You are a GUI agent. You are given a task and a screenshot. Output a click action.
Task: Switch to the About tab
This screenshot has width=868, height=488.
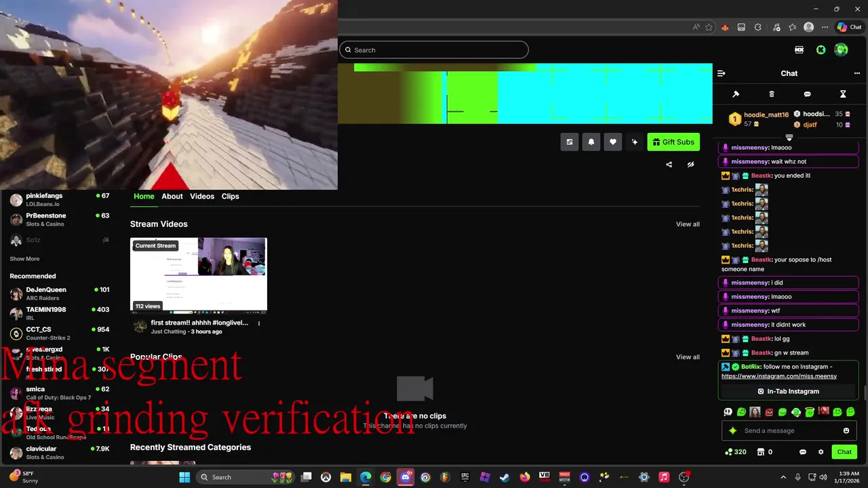pos(172,196)
